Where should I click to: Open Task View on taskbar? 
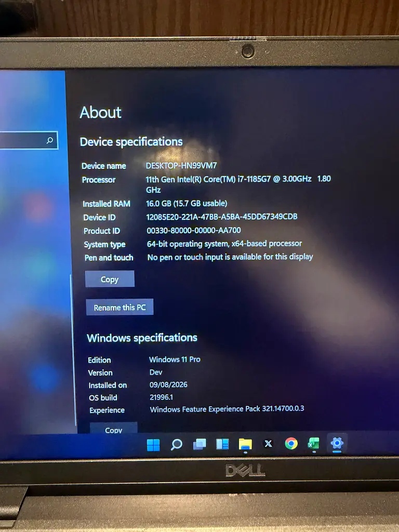pos(199,444)
